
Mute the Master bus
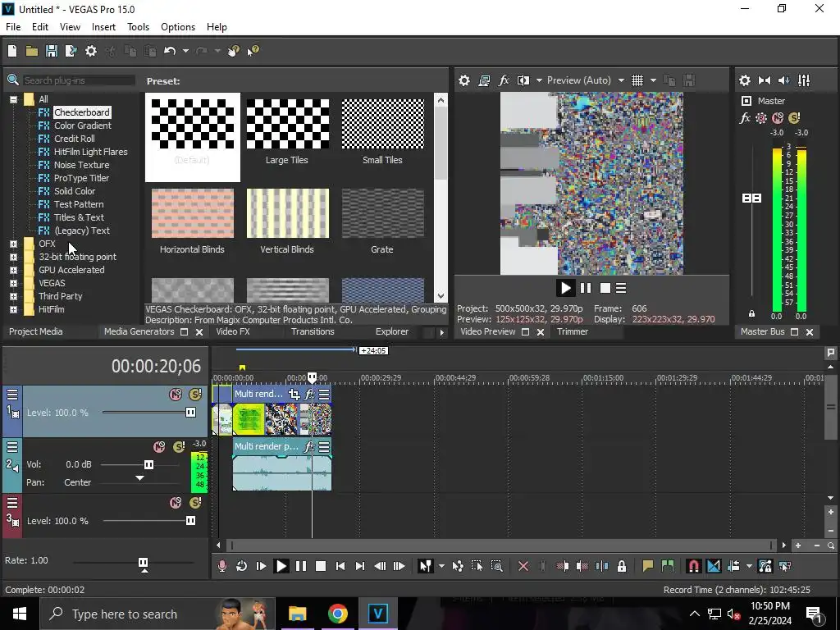point(778,118)
